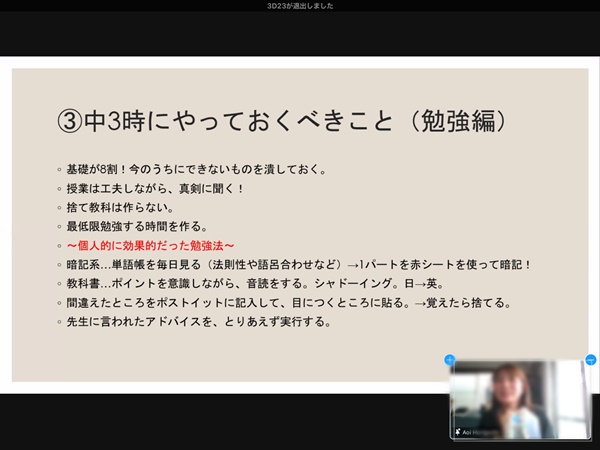The width and height of the screenshot is (600, 450).
Task: Click the slide title '③中3時にやっておくべきこと'
Action: pyautogui.click(x=228, y=121)
